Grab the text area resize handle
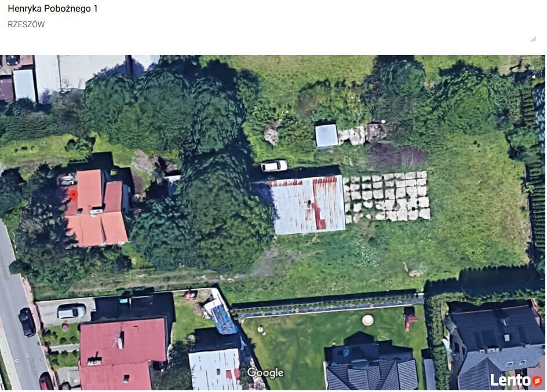The width and height of the screenshot is (547, 392). point(534,39)
